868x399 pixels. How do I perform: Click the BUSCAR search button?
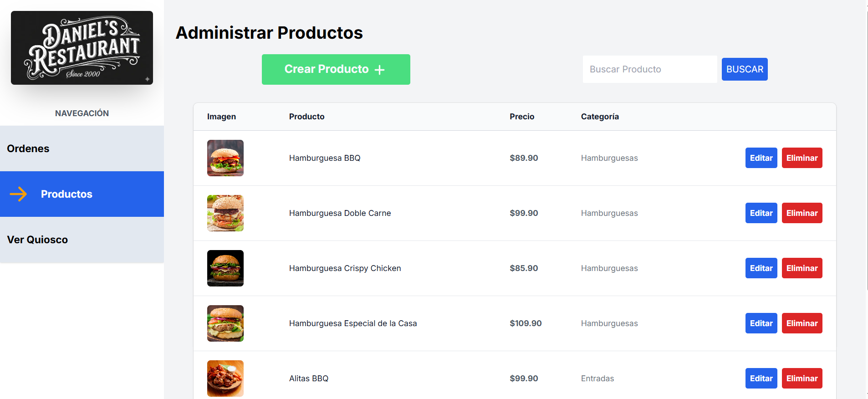pyautogui.click(x=745, y=69)
